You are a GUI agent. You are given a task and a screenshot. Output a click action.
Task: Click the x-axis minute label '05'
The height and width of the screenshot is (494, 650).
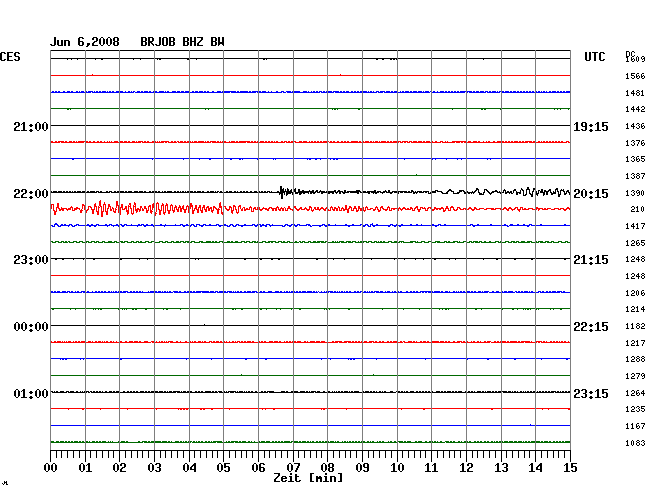[x=223, y=467]
